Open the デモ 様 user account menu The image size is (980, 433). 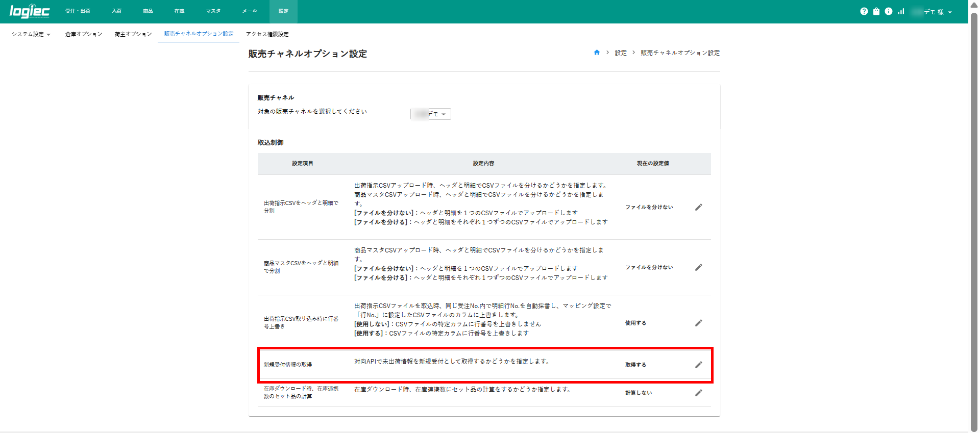point(935,12)
